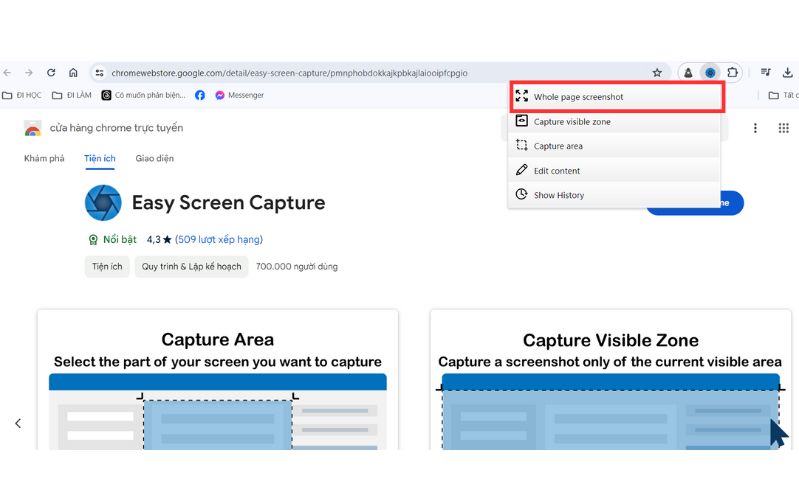This screenshot has height=500, width=799.
Task: Go forward with browser forward arrow
Action: (x=29, y=73)
